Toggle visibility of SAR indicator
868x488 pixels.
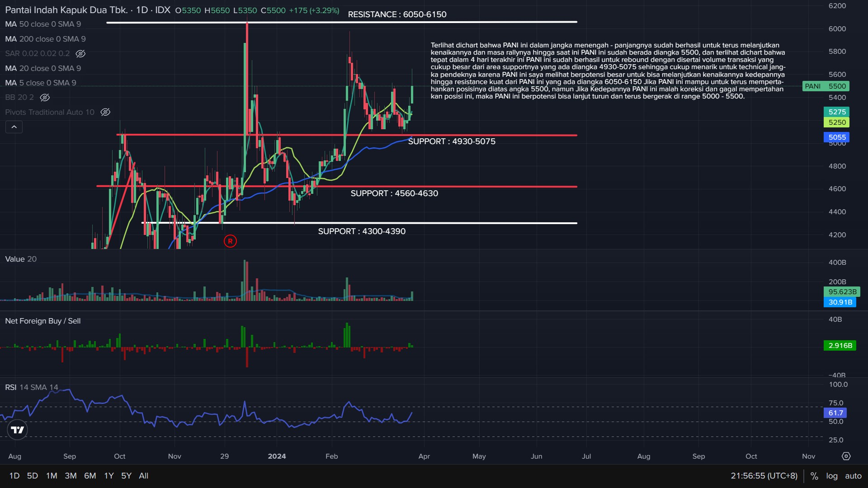coord(80,54)
